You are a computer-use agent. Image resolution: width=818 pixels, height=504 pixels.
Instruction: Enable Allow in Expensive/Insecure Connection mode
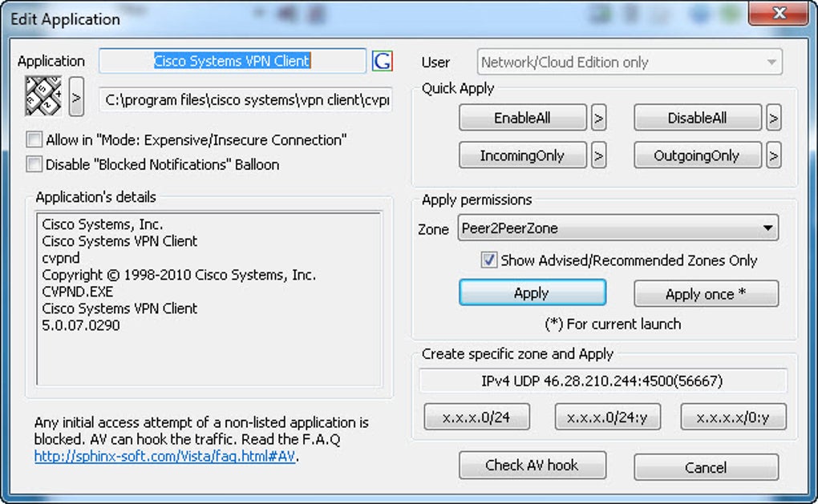tap(34, 139)
